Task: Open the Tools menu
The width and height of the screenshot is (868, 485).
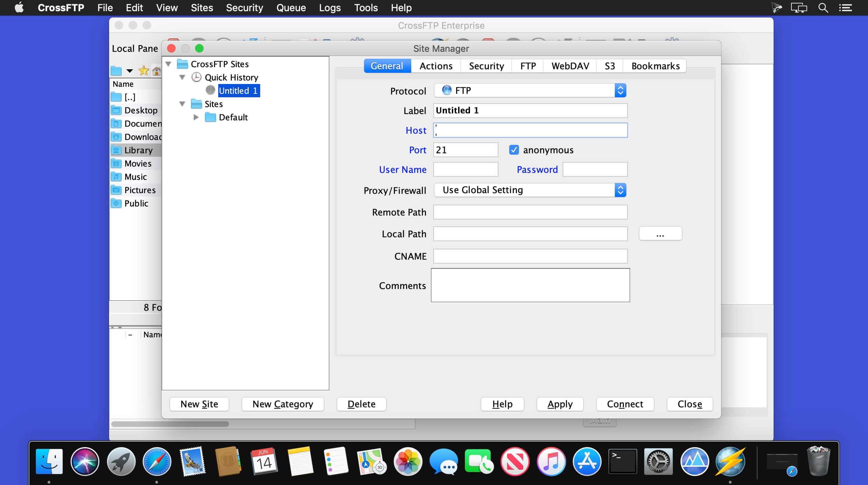Action: (366, 8)
